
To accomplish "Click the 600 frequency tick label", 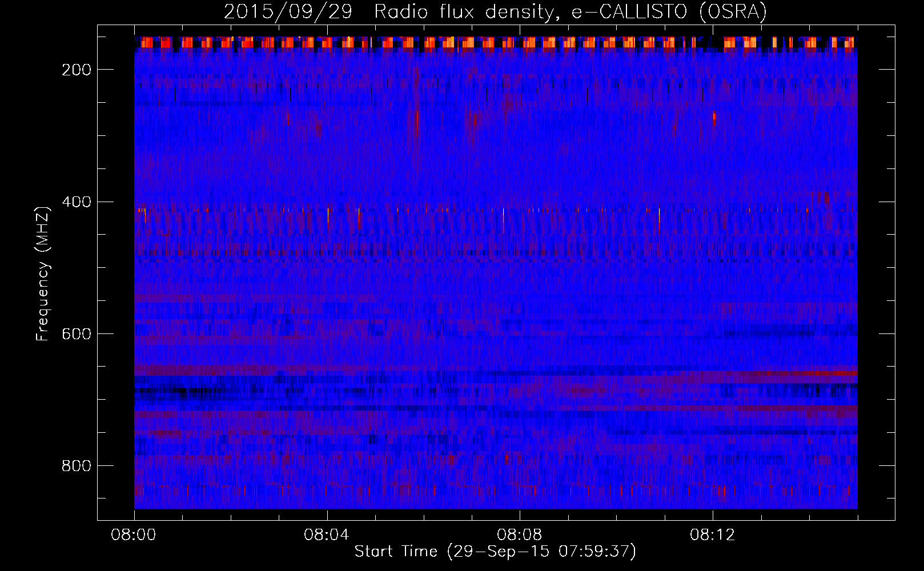I will tap(77, 334).
